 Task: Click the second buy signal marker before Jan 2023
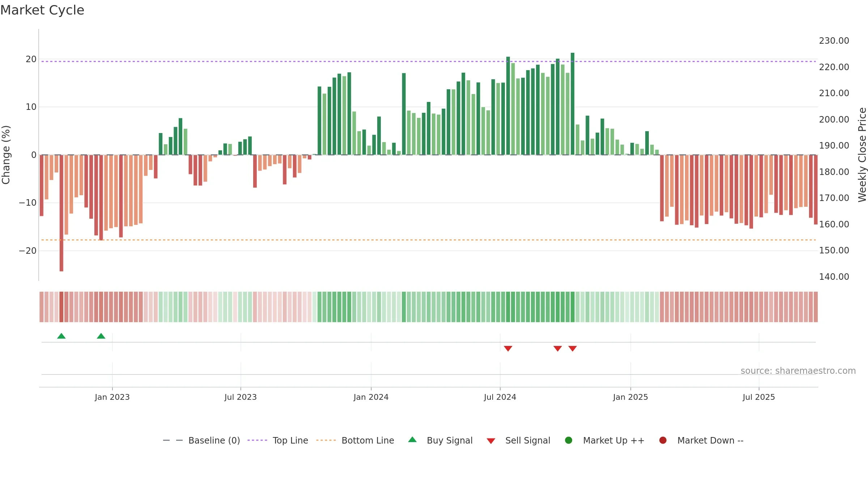tap(101, 336)
